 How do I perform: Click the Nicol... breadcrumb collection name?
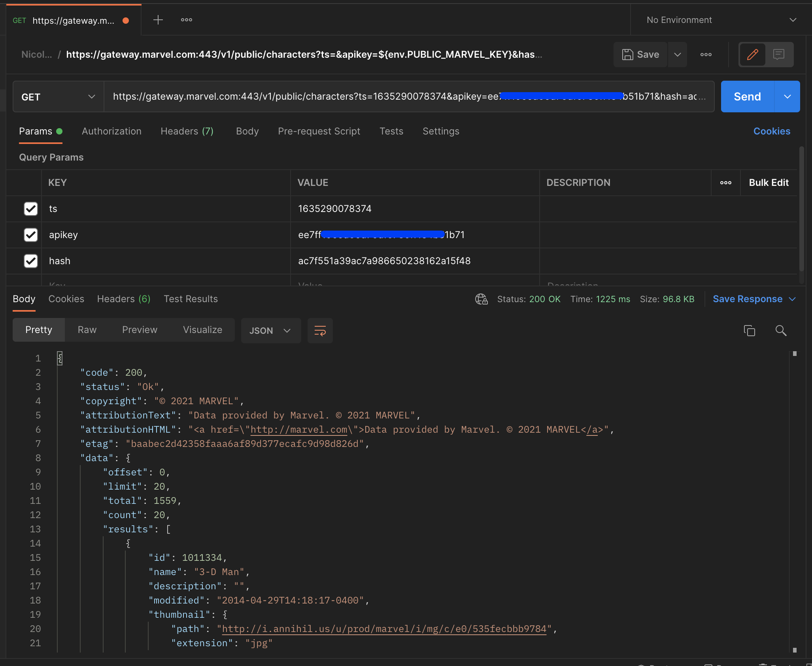pyautogui.click(x=36, y=55)
